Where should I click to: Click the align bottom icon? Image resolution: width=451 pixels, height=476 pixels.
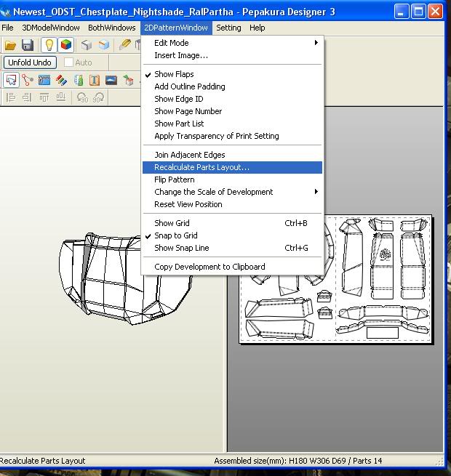pos(61,97)
